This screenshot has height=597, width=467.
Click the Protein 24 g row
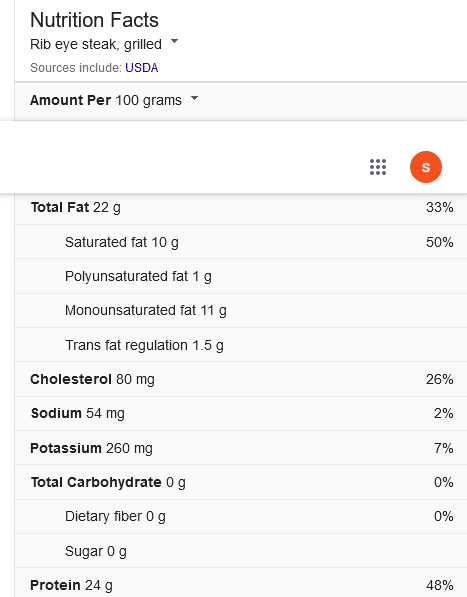pyautogui.click(x=241, y=583)
